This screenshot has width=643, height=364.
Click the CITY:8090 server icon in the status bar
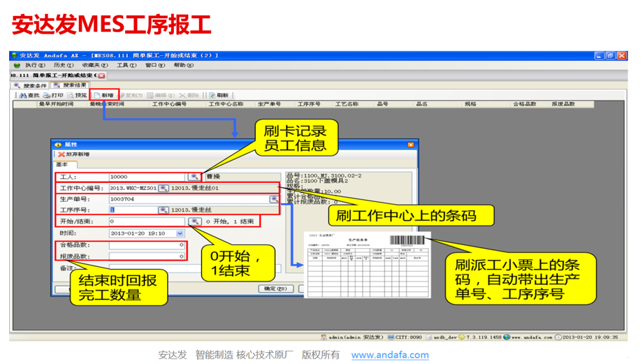[391, 337]
